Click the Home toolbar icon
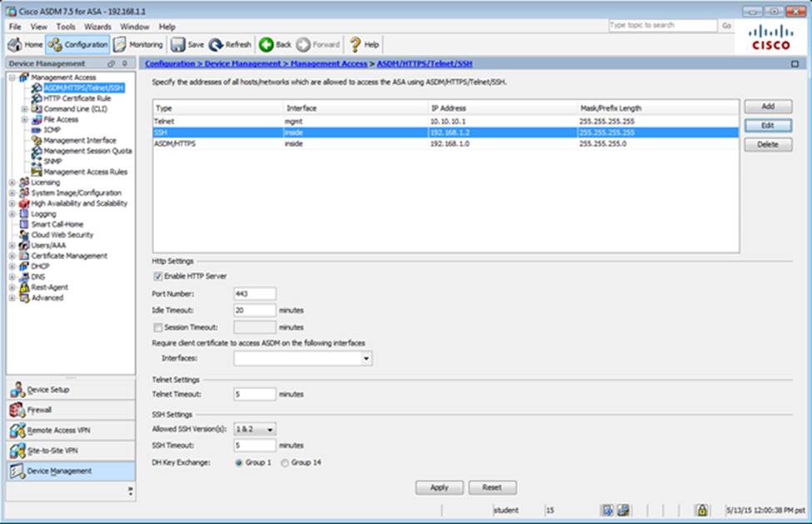The image size is (812, 524). [15, 44]
